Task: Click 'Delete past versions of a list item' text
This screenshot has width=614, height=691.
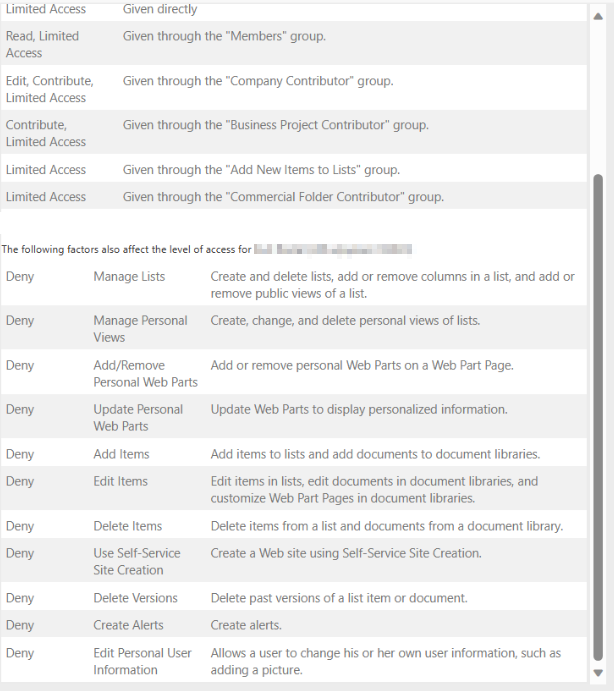Action: [x=339, y=598]
